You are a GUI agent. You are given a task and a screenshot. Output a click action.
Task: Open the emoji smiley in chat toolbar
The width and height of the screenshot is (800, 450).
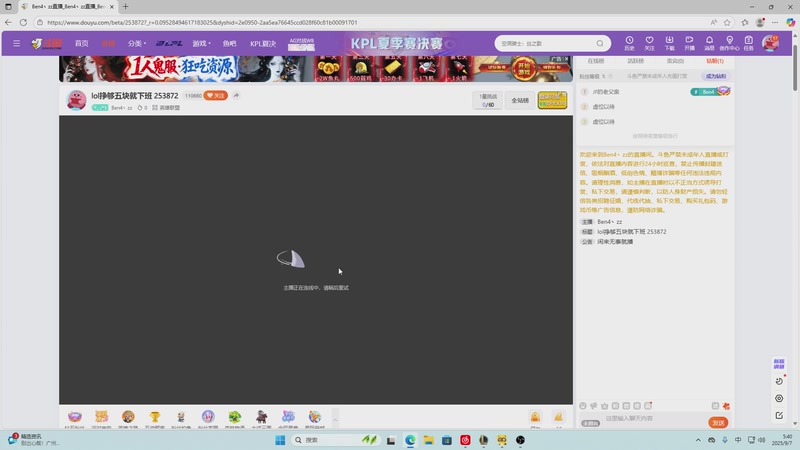(x=583, y=406)
